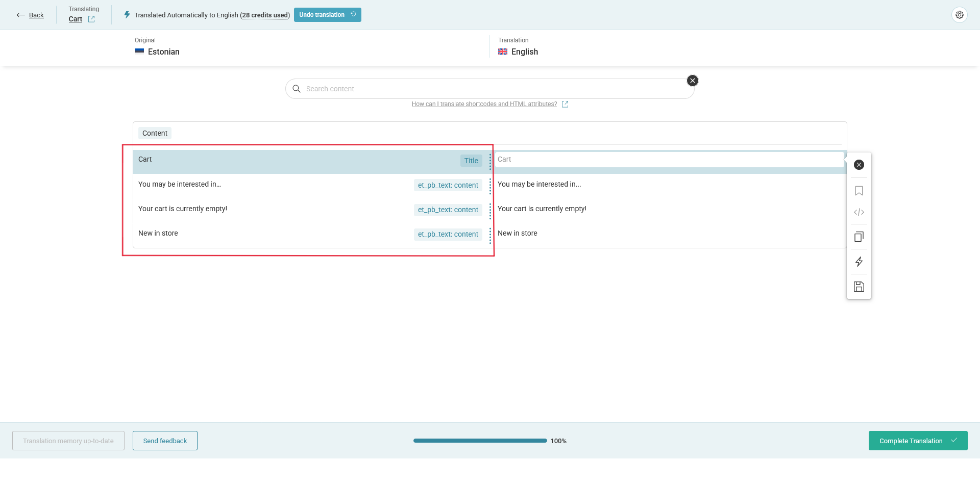Open Cart page external link icon
The height and width of the screenshot is (486, 980).
tap(91, 19)
